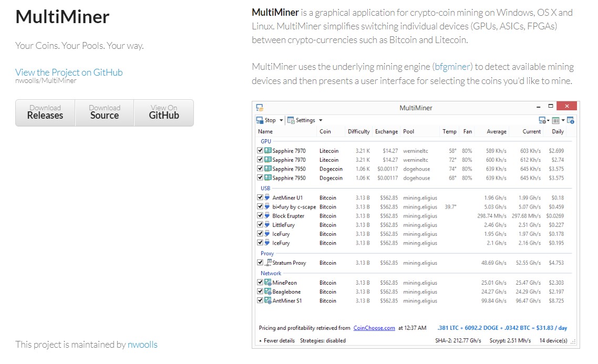Sort by the Daily column header

pyautogui.click(x=557, y=131)
